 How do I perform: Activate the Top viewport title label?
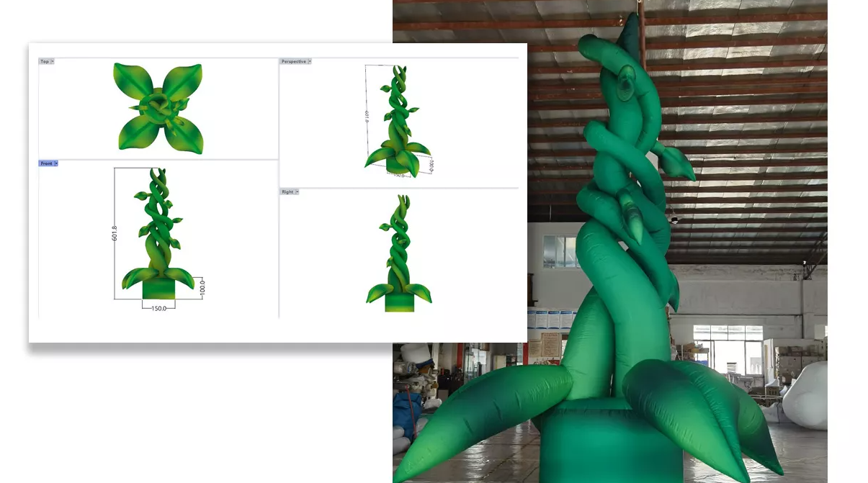pos(45,62)
